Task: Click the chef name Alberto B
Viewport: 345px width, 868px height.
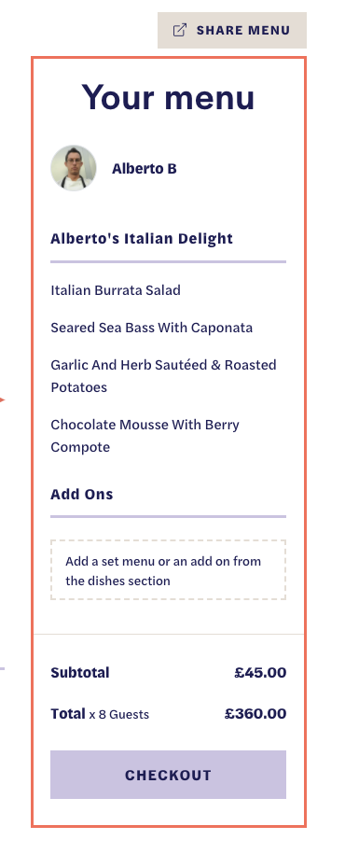Action: (145, 168)
